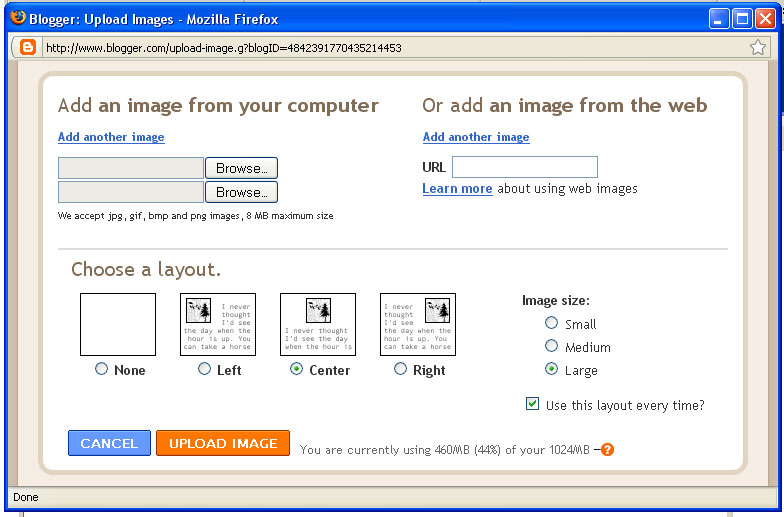Click the second Browse button

pyautogui.click(x=242, y=192)
